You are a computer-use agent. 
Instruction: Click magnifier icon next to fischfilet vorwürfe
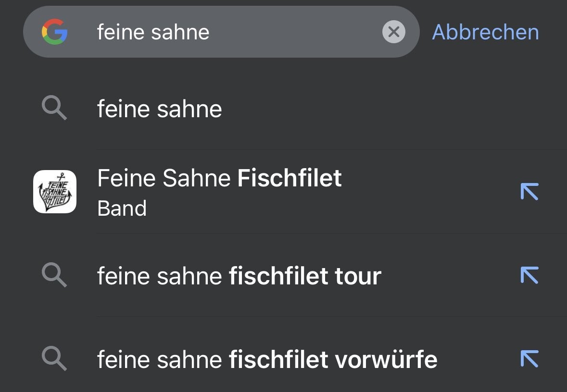tap(54, 359)
